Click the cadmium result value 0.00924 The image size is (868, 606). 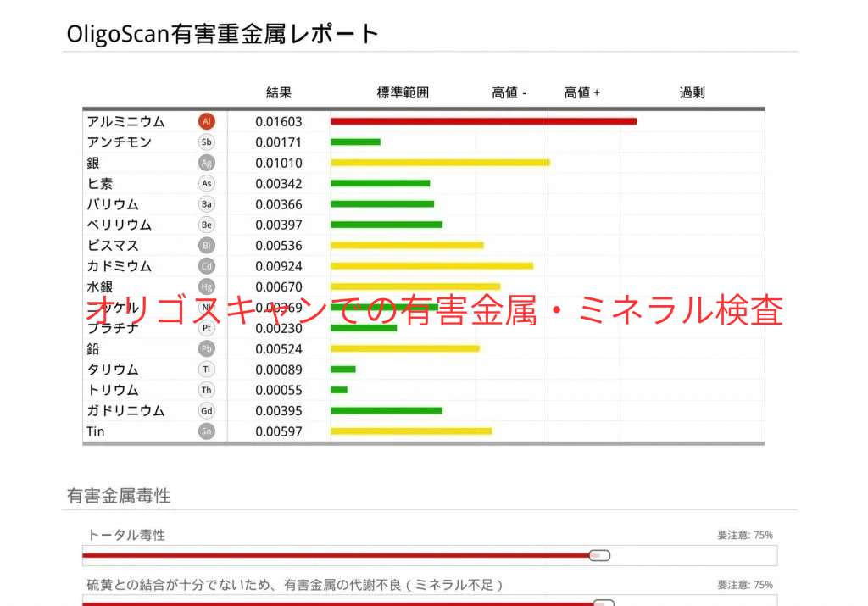(278, 266)
